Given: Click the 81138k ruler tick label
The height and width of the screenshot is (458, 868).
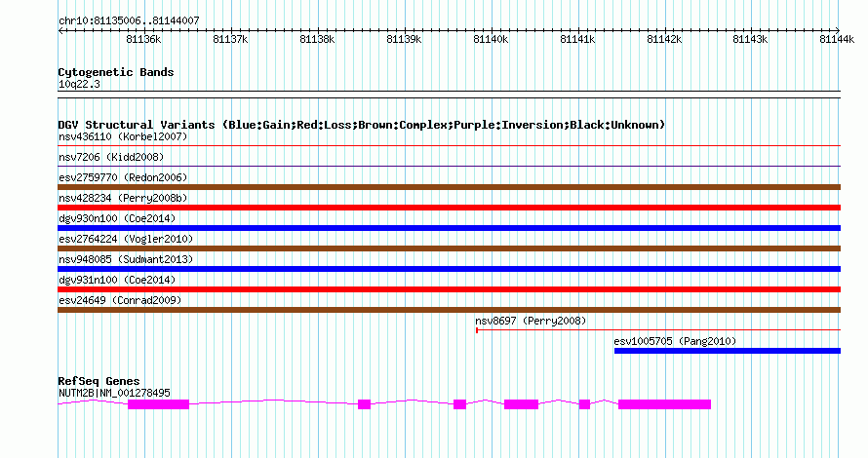Looking at the screenshot, I should [317, 39].
